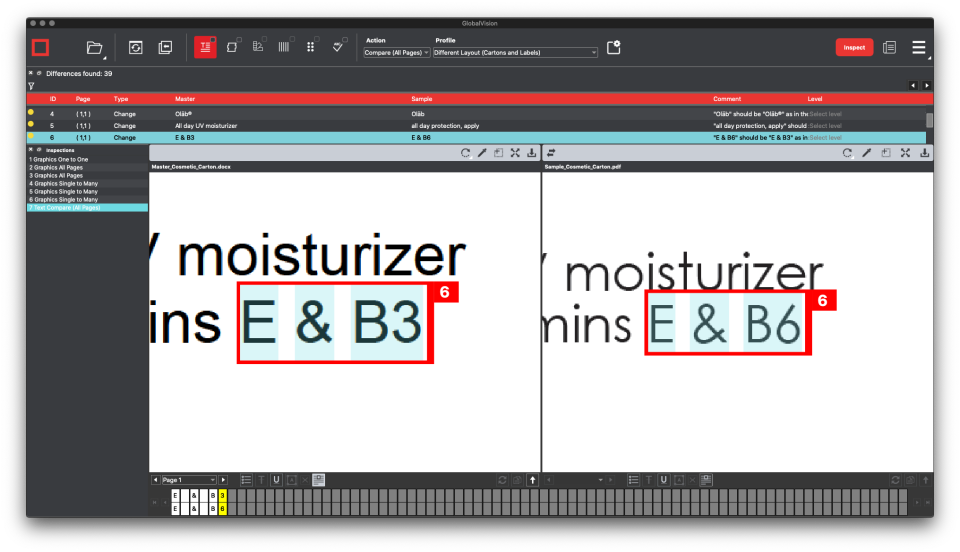
Task: Go to previous difference arrow
Action: [913, 86]
